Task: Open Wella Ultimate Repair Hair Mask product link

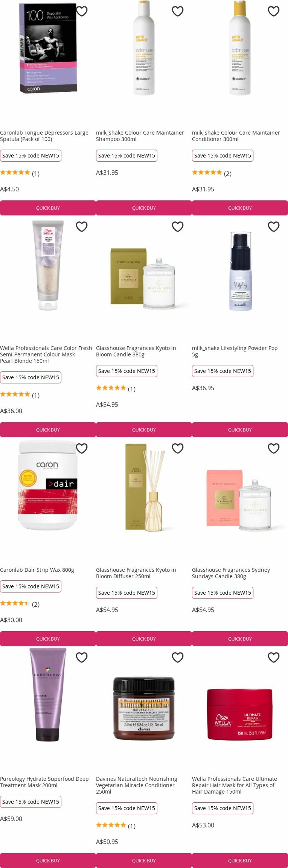Action: [234, 785]
